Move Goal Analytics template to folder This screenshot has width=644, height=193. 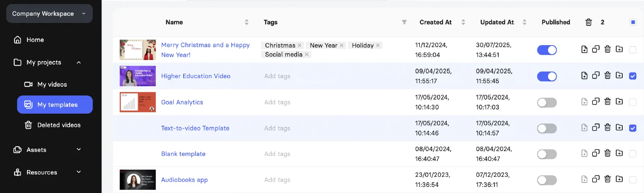pos(619,102)
